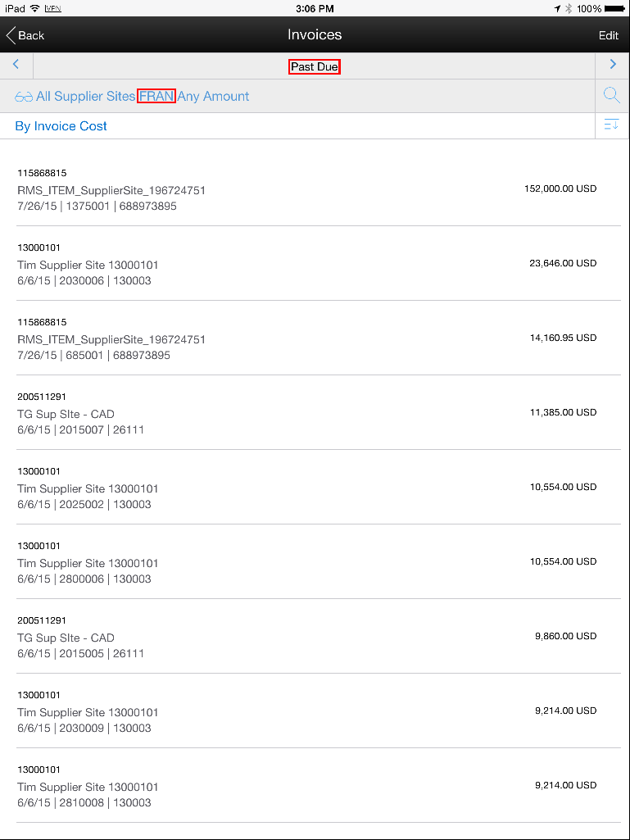Open the 9,860.00 USD invoice row
This screenshot has height=840, width=630.
[x=315, y=637]
